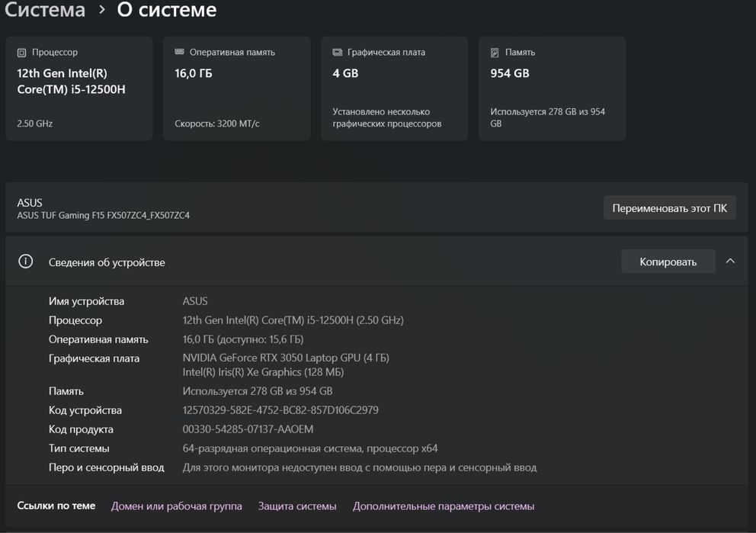Click 'Имя устройства' label

[86, 301]
